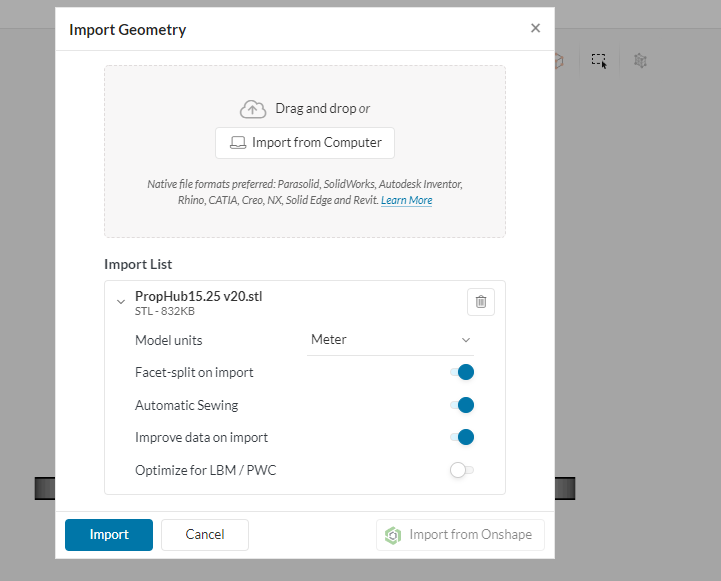The width and height of the screenshot is (721, 581).
Task: Click the Cancel button
Action: tap(204, 535)
